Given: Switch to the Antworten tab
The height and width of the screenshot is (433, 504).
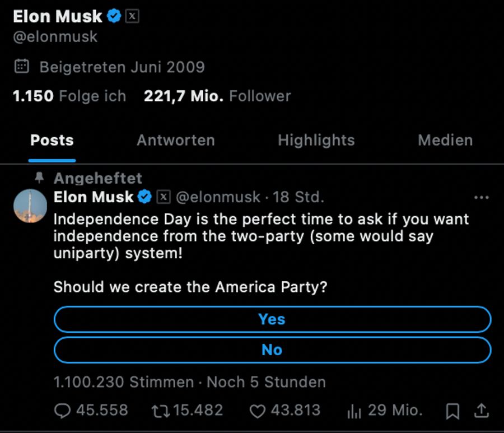Looking at the screenshot, I should tap(176, 141).
